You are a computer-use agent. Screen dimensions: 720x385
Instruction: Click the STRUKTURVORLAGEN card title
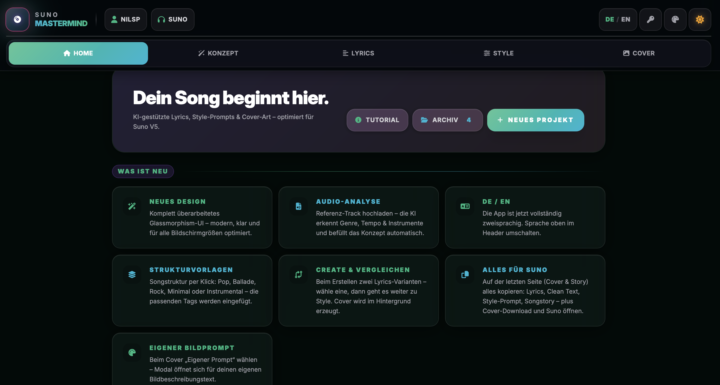coord(191,270)
